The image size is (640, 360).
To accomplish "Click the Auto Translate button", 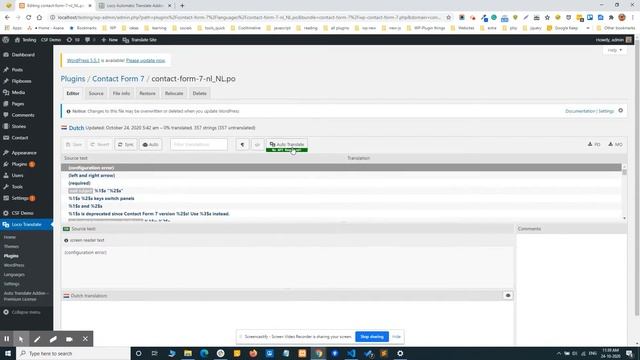I will tap(287, 144).
